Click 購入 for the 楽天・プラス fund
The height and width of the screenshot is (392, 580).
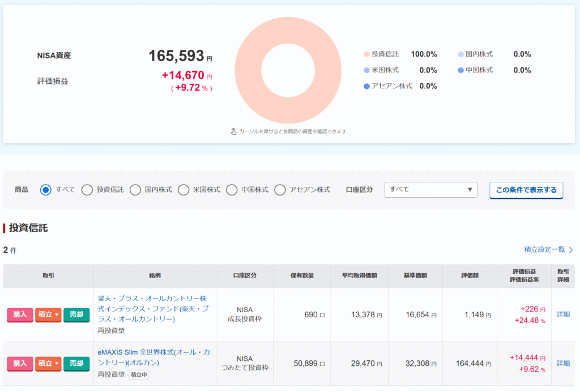click(x=20, y=314)
